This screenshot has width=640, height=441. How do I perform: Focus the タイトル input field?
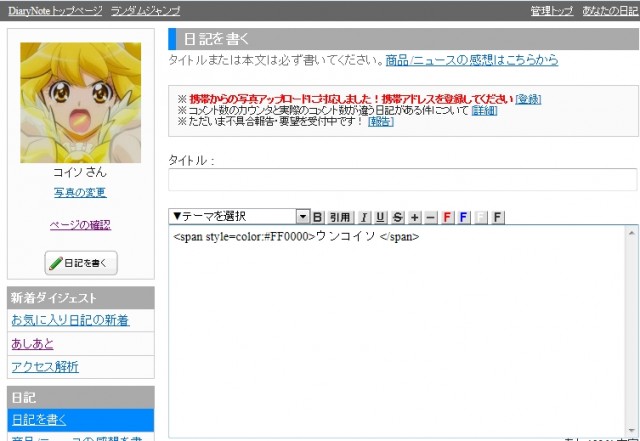(x=402, y=180)
